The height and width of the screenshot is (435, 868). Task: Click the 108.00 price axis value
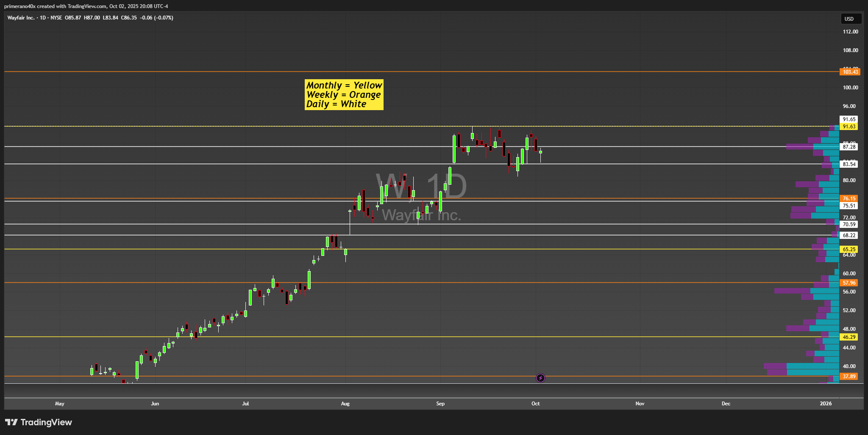[850, 50]
